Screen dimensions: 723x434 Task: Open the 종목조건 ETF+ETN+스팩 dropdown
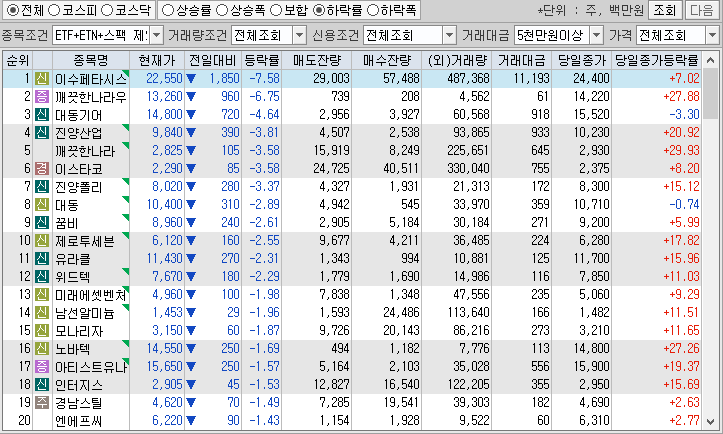(x=157, y=35)
